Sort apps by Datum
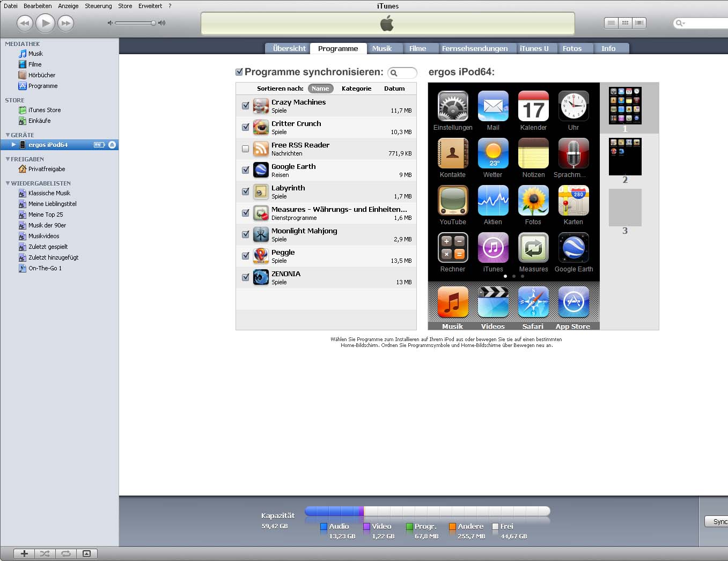Screen dimensions: 728x561 click(x=394, y=88)
